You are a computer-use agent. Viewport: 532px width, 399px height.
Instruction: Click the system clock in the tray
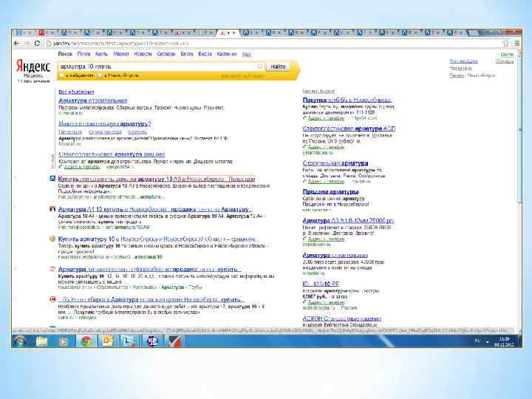504,341
